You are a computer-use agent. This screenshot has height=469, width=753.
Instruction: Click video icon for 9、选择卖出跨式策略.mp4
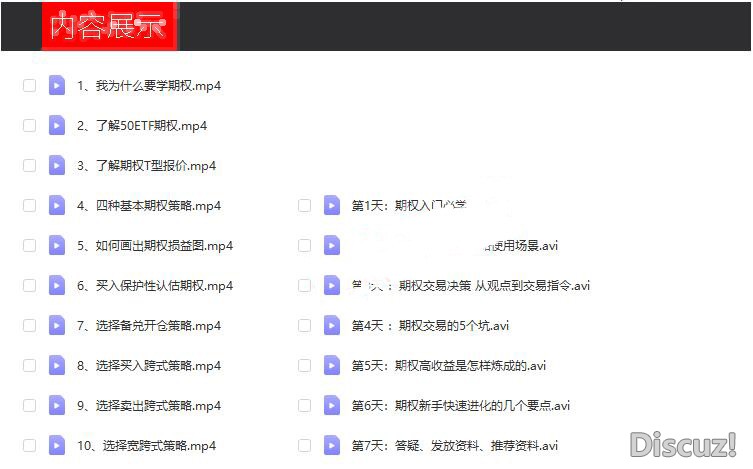(x=57, y=406)
